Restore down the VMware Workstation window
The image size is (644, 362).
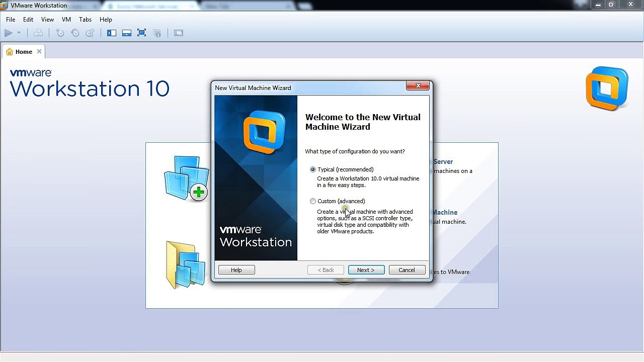coord(611,5)
